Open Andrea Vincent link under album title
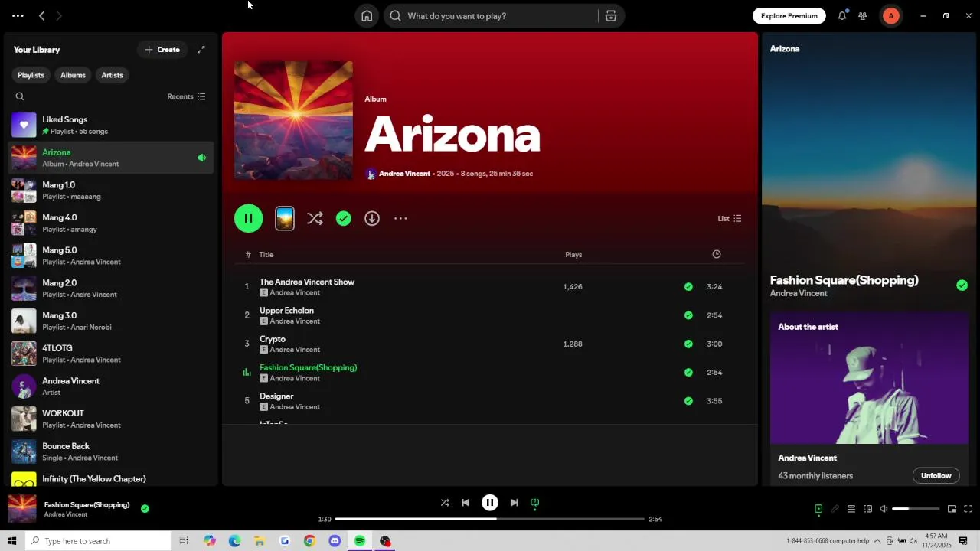980x551 pixels. [x=404, y=174]
